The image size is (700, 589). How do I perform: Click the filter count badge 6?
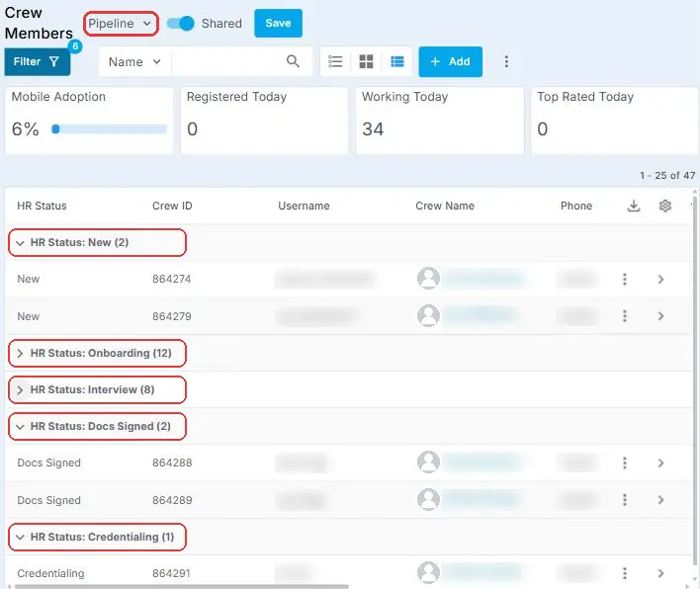coord(75,46)
